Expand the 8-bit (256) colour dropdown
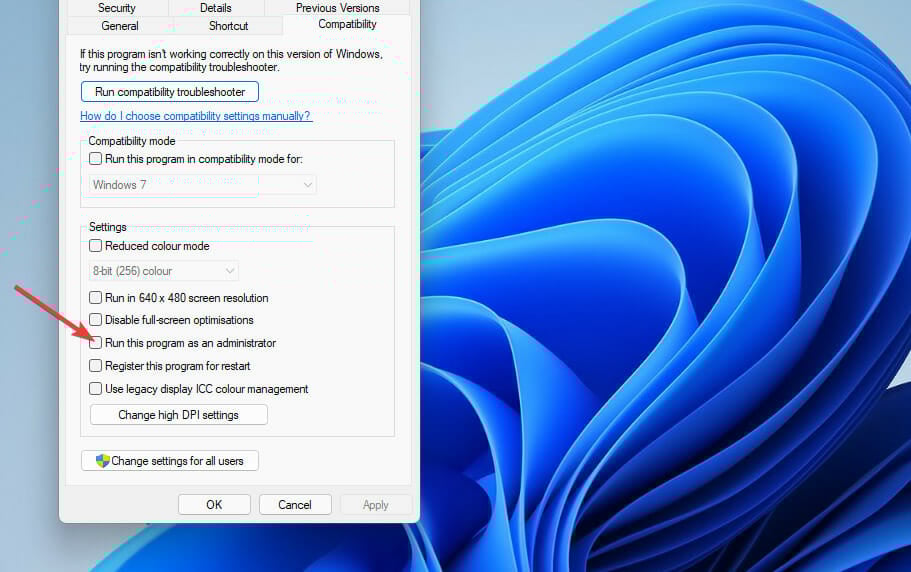This screenshot has width=911, height=572. (163, 271)
